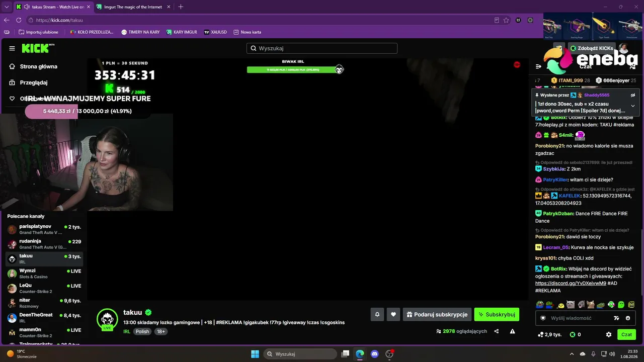Reload the current page
644x362 pixels.
pyautogui.click(x=19, y=20)
